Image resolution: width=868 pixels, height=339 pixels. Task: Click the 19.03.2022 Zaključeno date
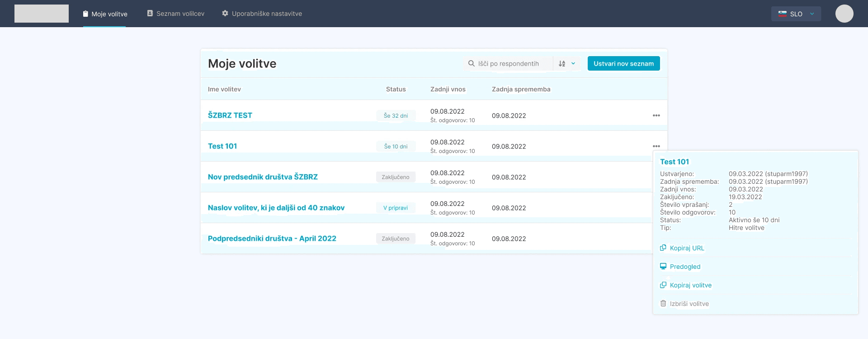pyautogui.click(x=745, y=197)
